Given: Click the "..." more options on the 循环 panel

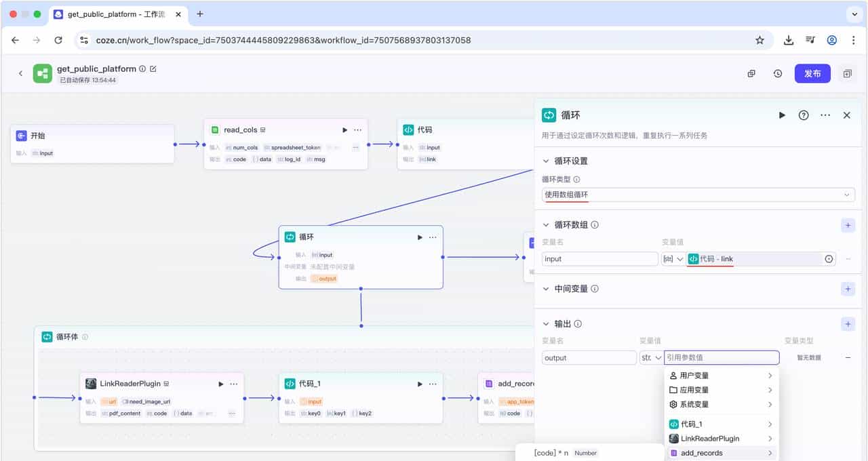Looking at the screenshot, I should coord(825,115).
